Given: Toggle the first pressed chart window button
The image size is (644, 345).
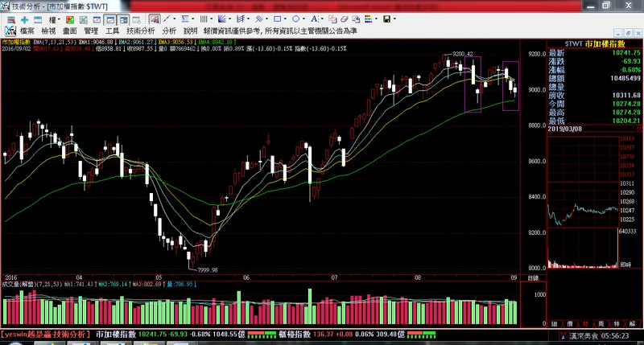Looking at the screenshot, I should [x=110, y=19].
